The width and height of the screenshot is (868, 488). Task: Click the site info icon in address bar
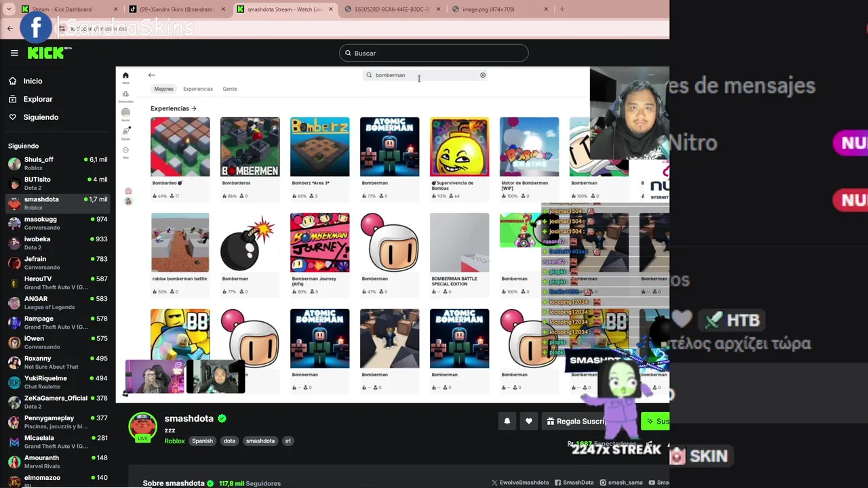click(x=62, y=28)
